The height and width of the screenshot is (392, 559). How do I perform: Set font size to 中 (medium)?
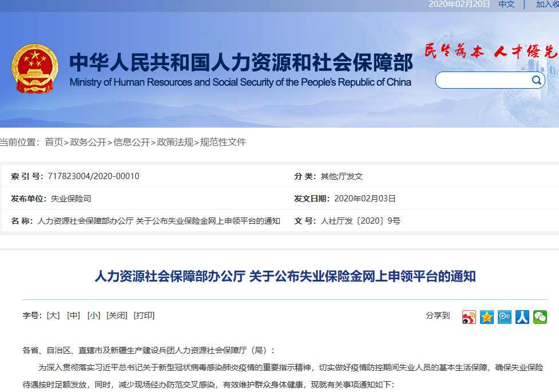pyautogui.click(x=73, y=315)
